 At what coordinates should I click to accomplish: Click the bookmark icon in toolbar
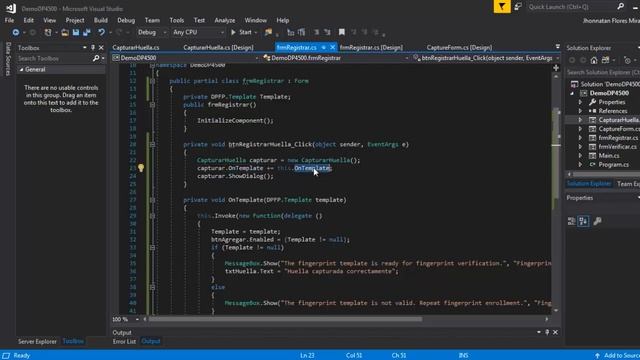click(342, 32)
